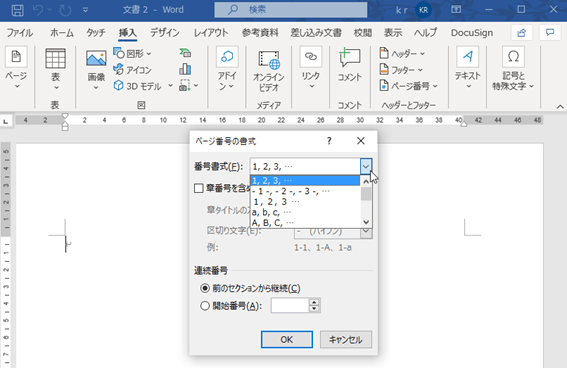Increase the 開始番号 spinner value
The image size is (567, 368).
pyautogui.click(x=314, y=302)
